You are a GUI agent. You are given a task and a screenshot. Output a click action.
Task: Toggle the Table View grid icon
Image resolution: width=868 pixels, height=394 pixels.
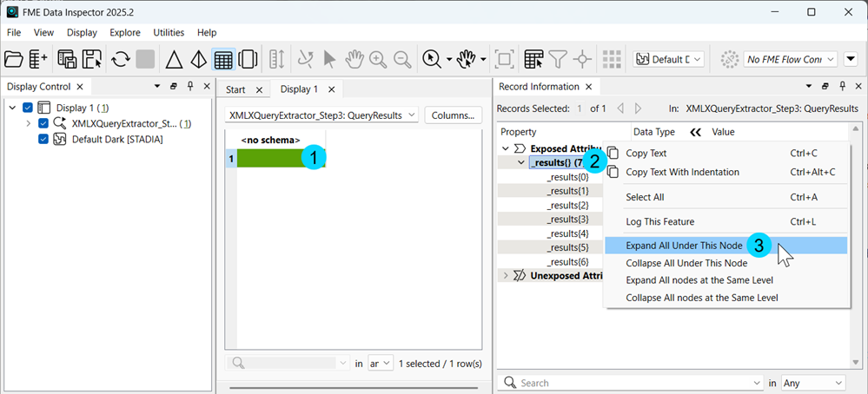223,59
